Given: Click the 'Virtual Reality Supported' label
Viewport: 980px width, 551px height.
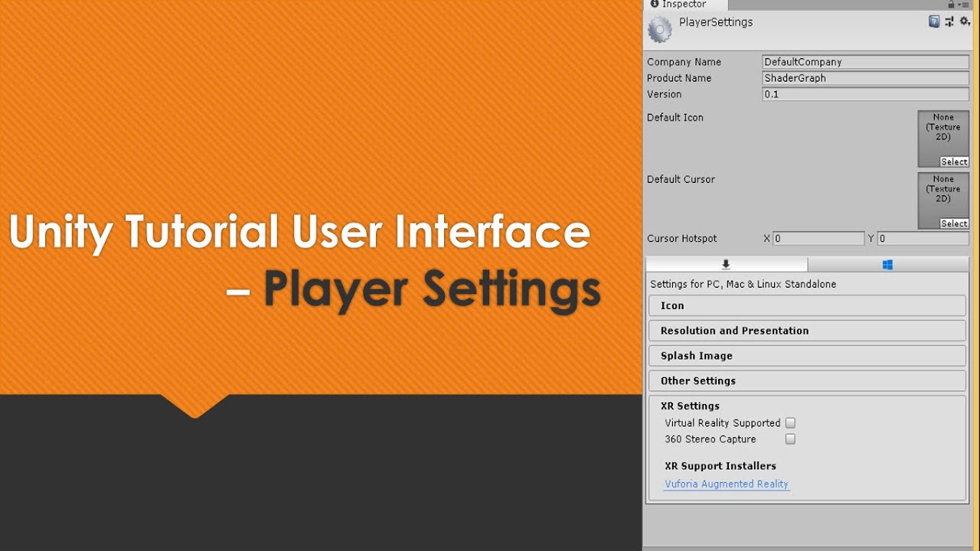Looking at the screenshot, I should click(x=722, y=423).
